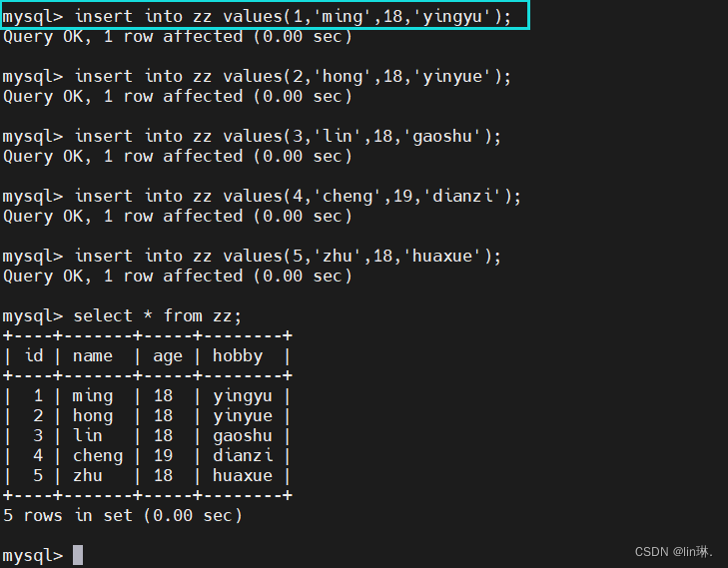Select the 'dianzi' cell in the result table
728x568 pixels.
(242, 455)
